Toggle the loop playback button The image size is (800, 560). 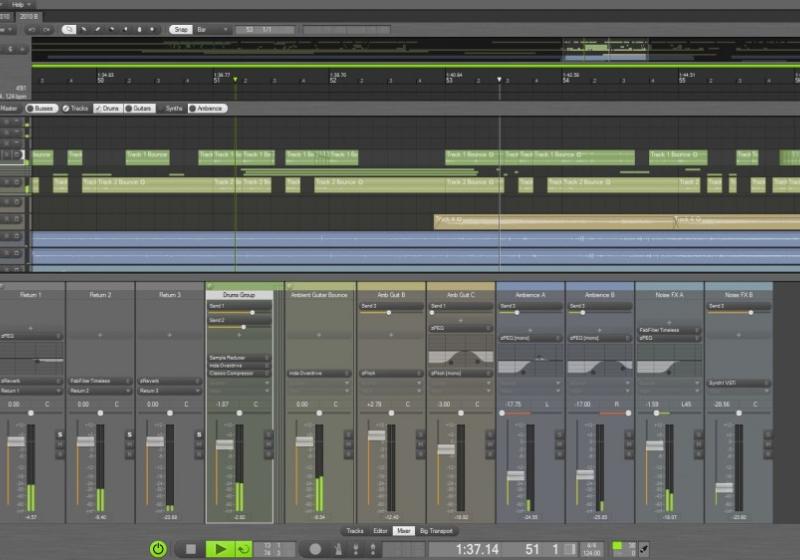pos(243,549)
